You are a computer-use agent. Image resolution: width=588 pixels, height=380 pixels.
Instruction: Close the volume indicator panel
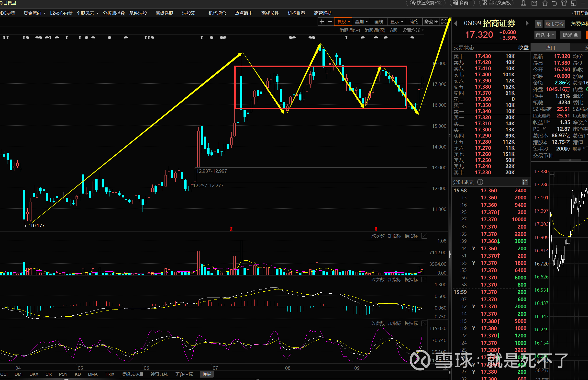tap(424, 236)
